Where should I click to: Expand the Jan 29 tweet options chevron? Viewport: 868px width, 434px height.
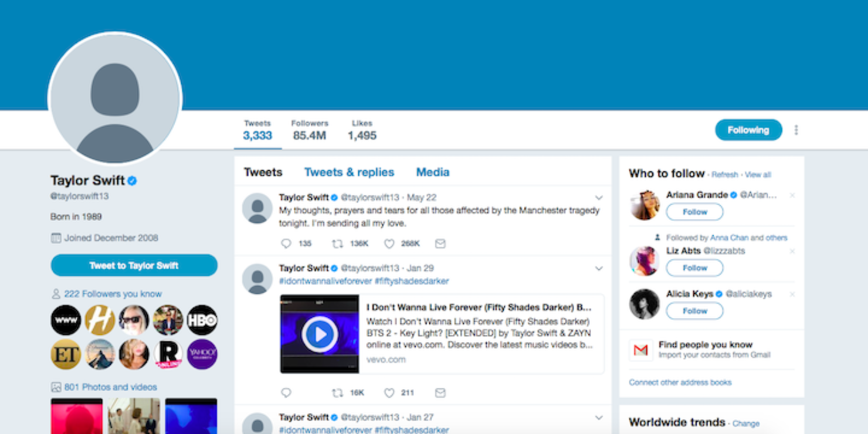(x=599, y=269)
